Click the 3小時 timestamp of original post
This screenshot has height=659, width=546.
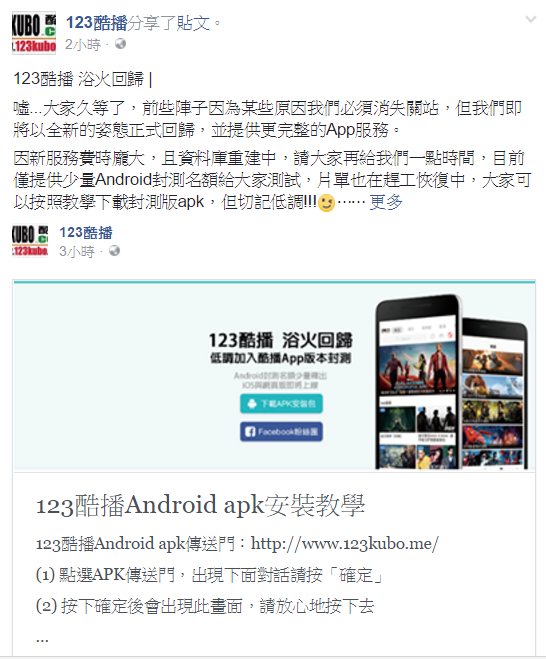click(77, 251)
